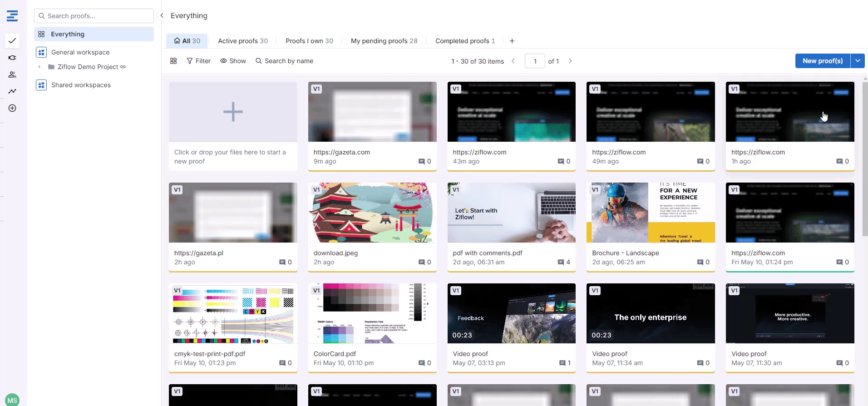The width and height of the screenshot is (868, 406).
Task: Click the Ziflow logo icon
Action: coord(12,16)
